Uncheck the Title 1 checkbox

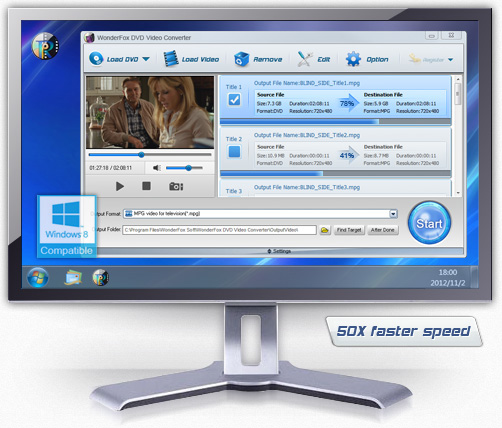(234, 100)
